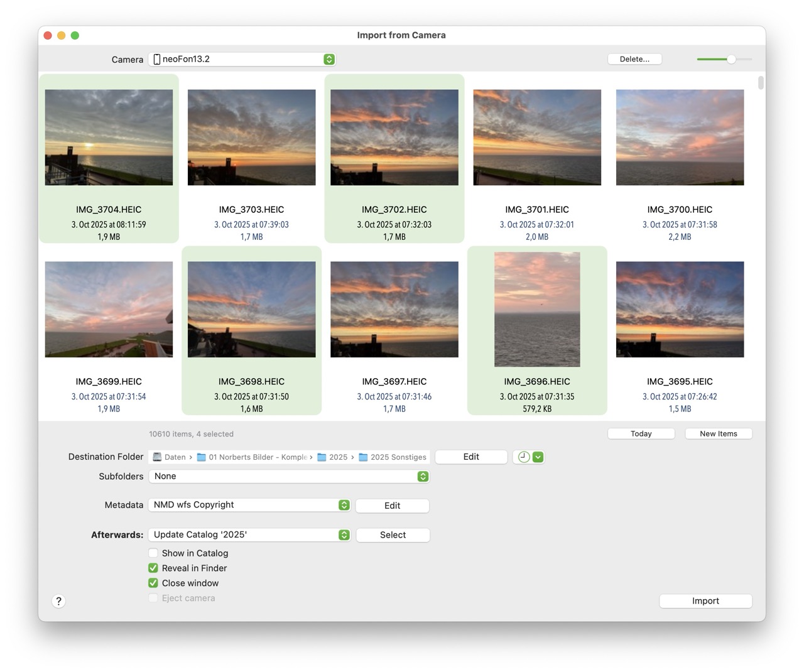Select thumbnail IMG_3703.HEIC

(x=251, y=138)
